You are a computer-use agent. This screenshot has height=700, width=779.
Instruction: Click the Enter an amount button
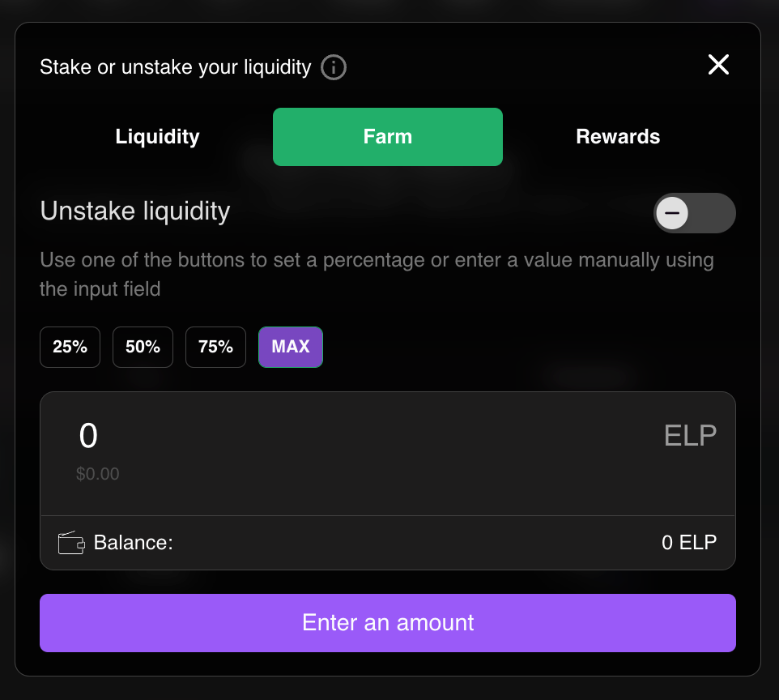pyautogui.click(x=388, y=623)
